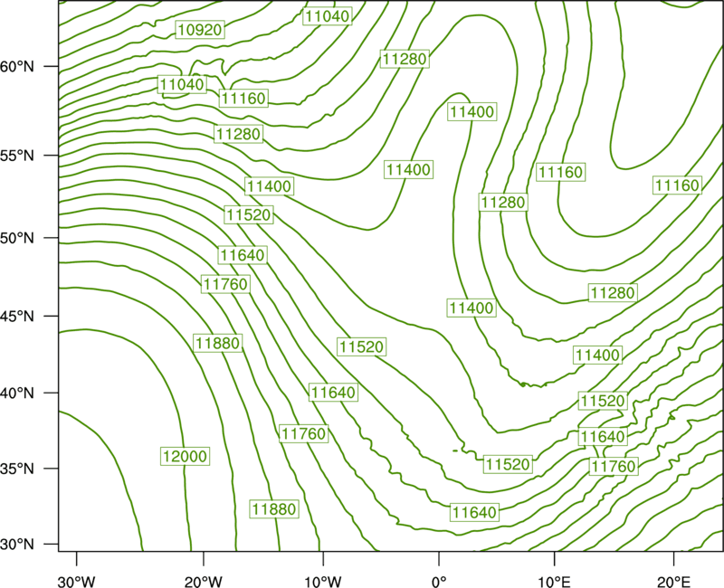Select the 12000 contour label

[x=186, y=456]
